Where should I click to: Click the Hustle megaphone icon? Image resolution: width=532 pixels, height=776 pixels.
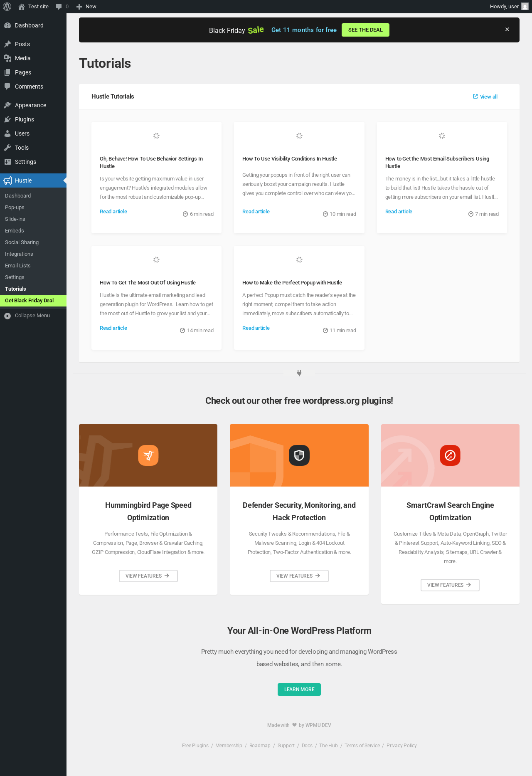click(x=7, y=180)
